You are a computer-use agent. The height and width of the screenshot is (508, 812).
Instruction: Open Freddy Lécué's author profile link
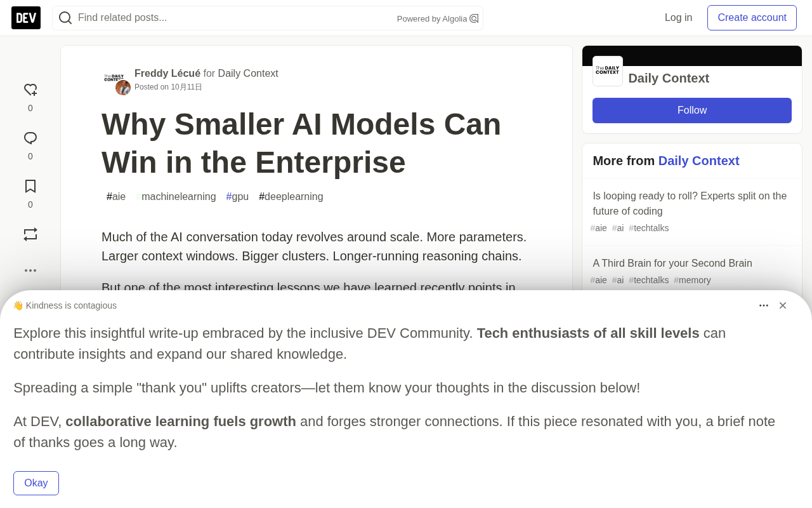167,74
